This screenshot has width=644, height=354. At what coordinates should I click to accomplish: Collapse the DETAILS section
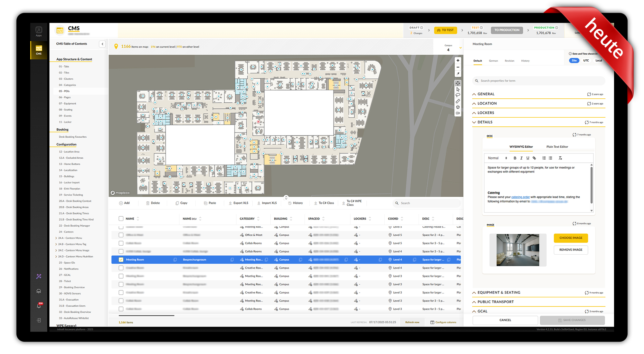click(474, 122)
